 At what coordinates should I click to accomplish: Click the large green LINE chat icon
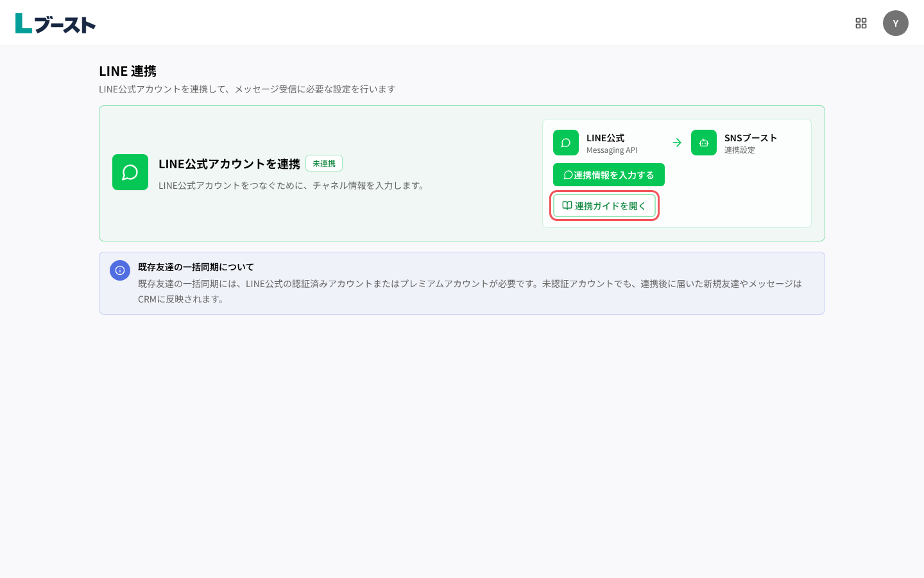pos(130,172)
